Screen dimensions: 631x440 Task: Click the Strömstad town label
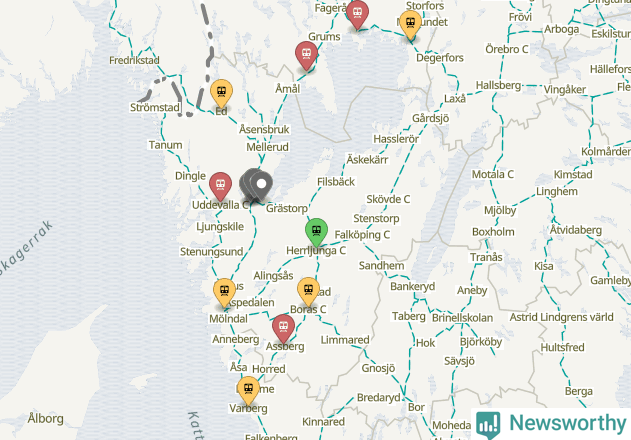[155, 107]
